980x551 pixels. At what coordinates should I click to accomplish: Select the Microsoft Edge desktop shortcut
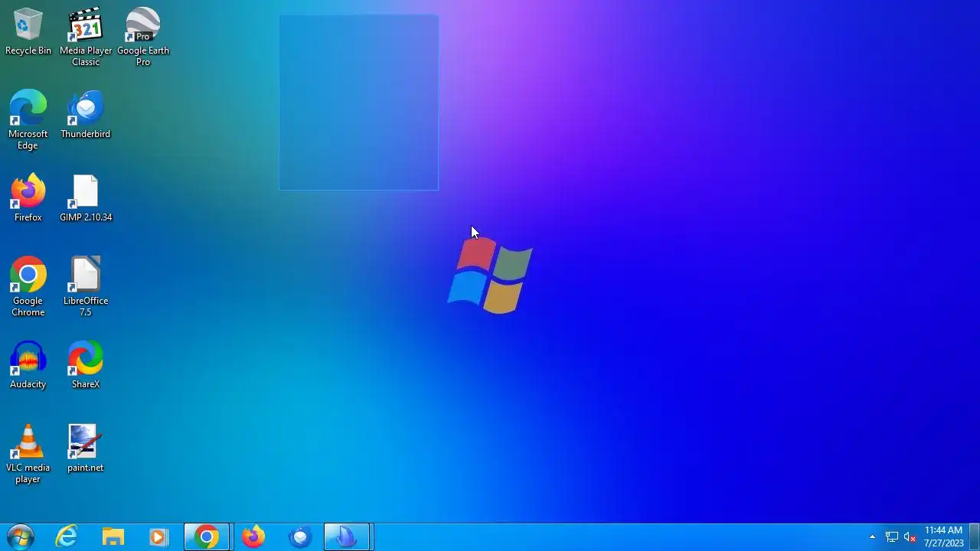[28, 120]
